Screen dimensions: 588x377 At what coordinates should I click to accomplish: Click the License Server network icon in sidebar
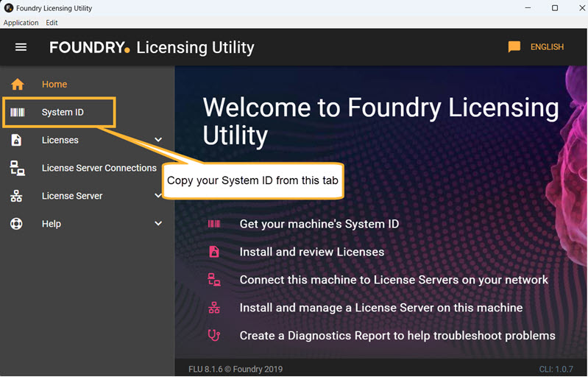[x=17, y=196]
